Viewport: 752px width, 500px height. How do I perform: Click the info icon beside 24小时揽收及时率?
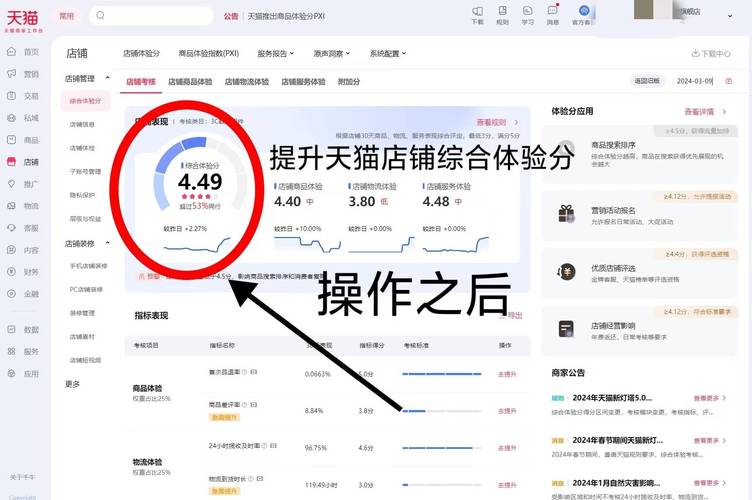point(264,446)
